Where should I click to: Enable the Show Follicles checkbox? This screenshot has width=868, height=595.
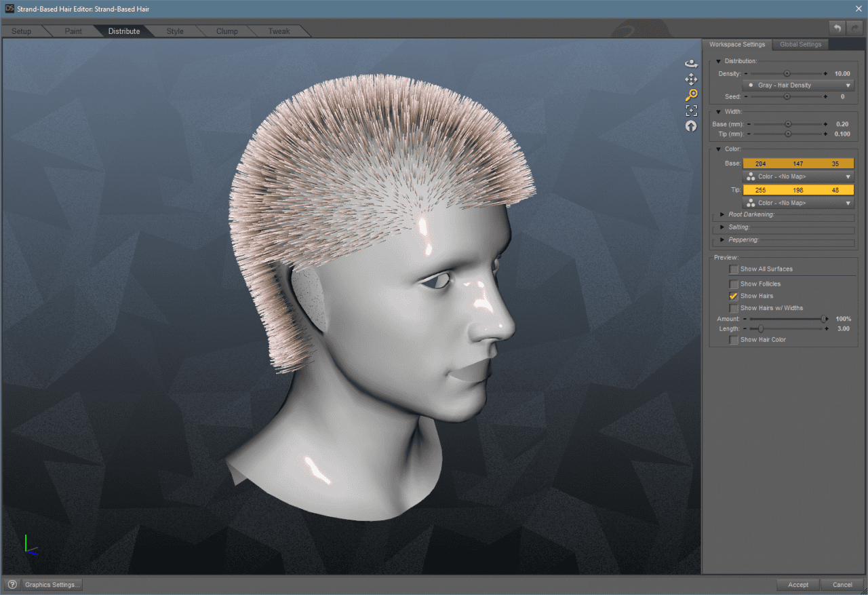point(734,284)
